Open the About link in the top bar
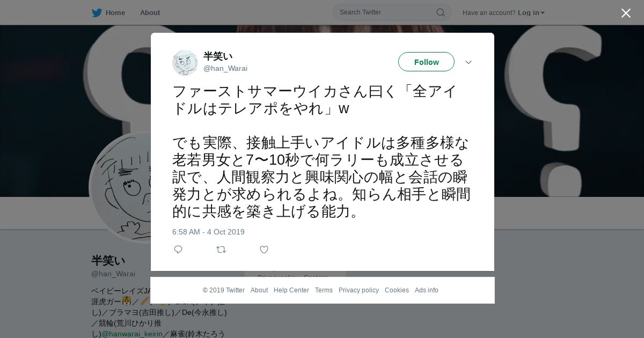Viewport: 644px width, 338px height. pyautogui.click(x=150, y=13)
